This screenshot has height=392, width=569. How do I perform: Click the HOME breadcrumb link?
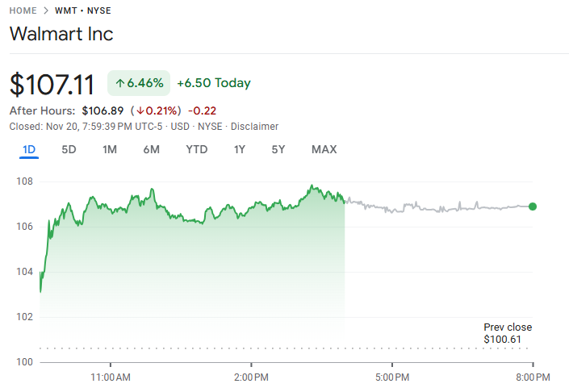[x=23, y=10]
